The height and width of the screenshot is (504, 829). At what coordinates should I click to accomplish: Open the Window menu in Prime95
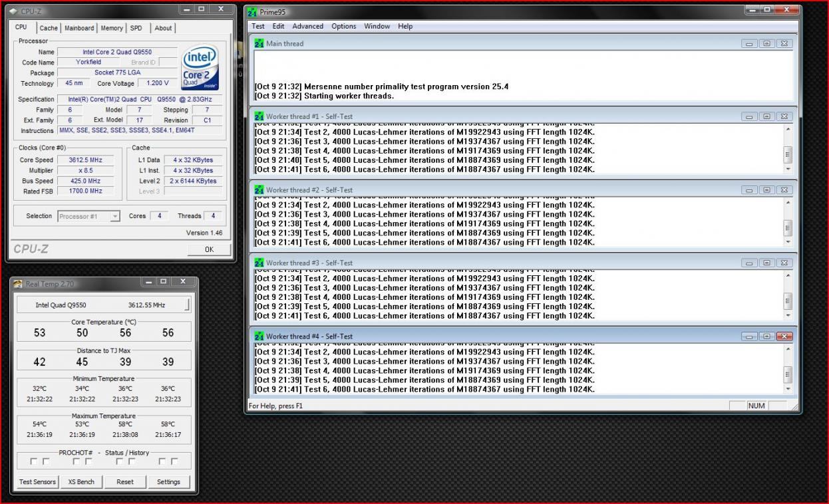377,26
